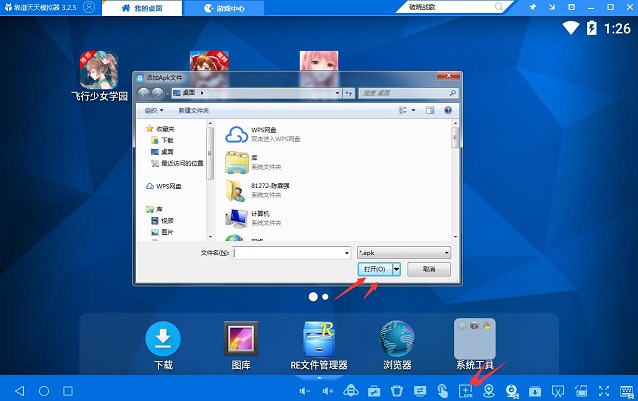Viewport: 638px width, 401px height.
Task: Click the user account icon in title bar
Action: pos(89,7)
